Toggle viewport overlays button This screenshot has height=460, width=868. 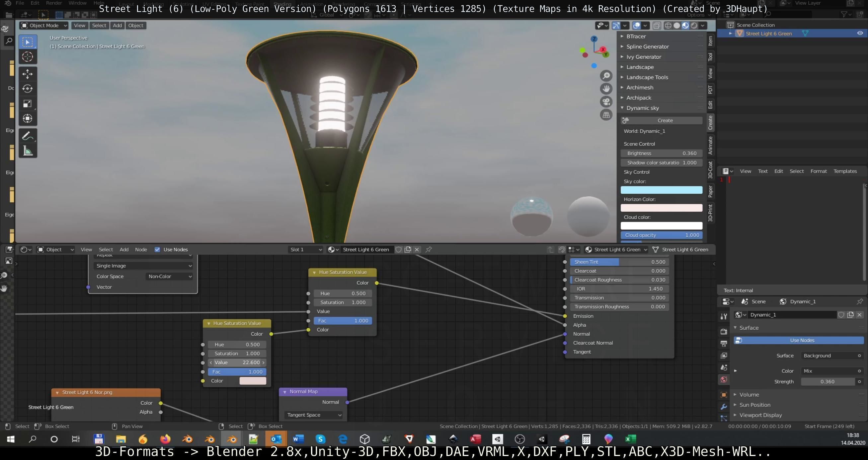[637, 26]
